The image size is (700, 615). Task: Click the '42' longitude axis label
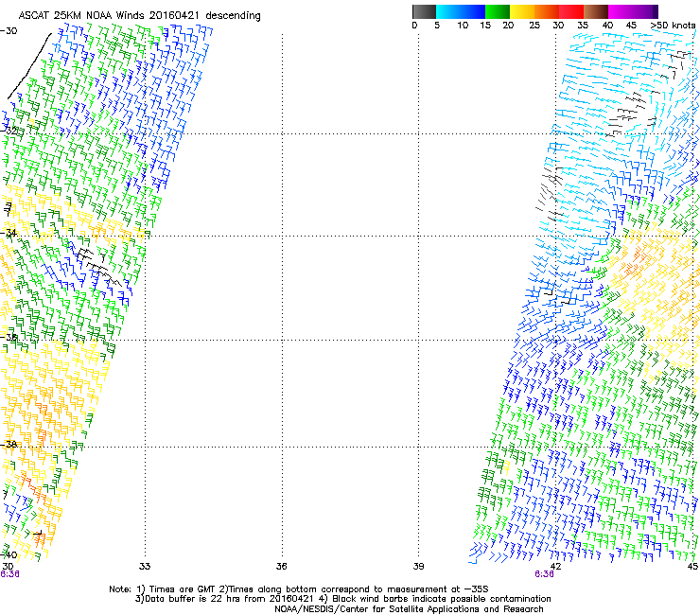point(555,567)
